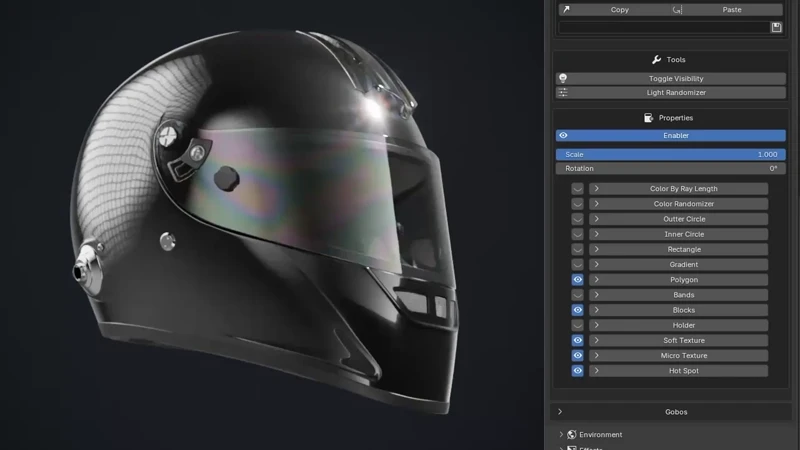
Task: Enable Bands visibility toggle
Action: (x=578, y=295)
